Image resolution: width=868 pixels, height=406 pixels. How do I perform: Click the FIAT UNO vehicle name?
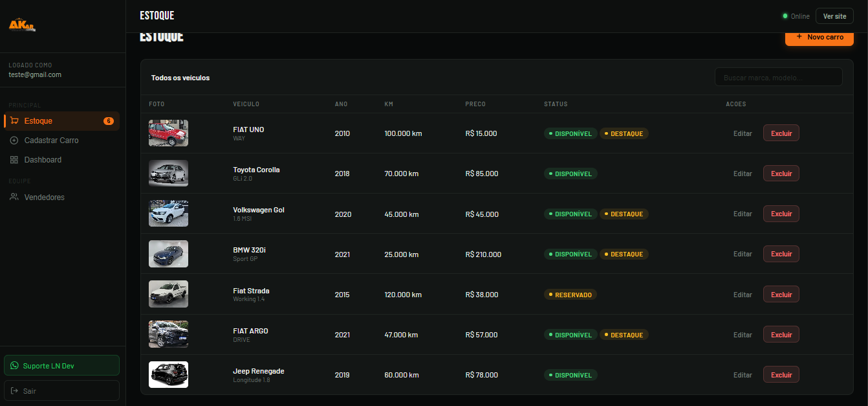tap(248, 130)
